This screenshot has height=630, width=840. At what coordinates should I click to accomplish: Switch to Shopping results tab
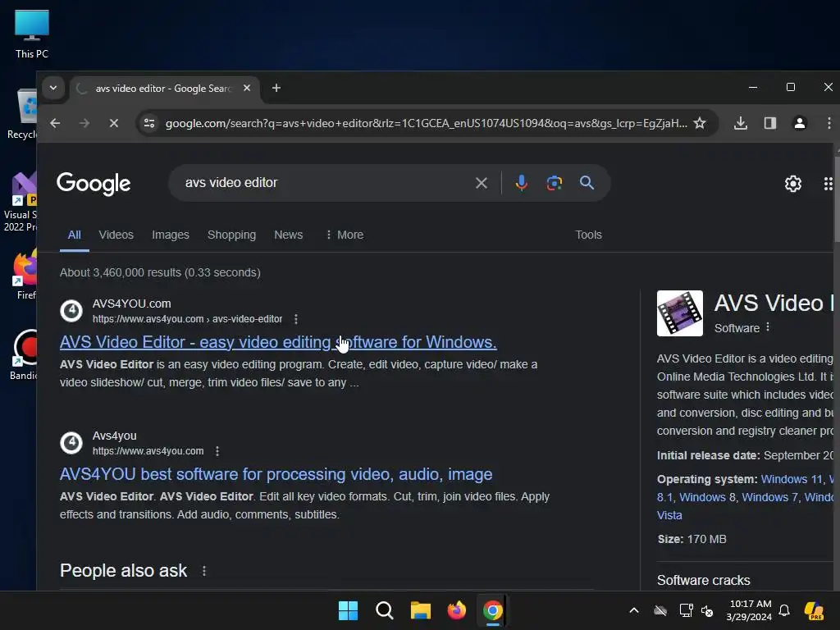231,235
